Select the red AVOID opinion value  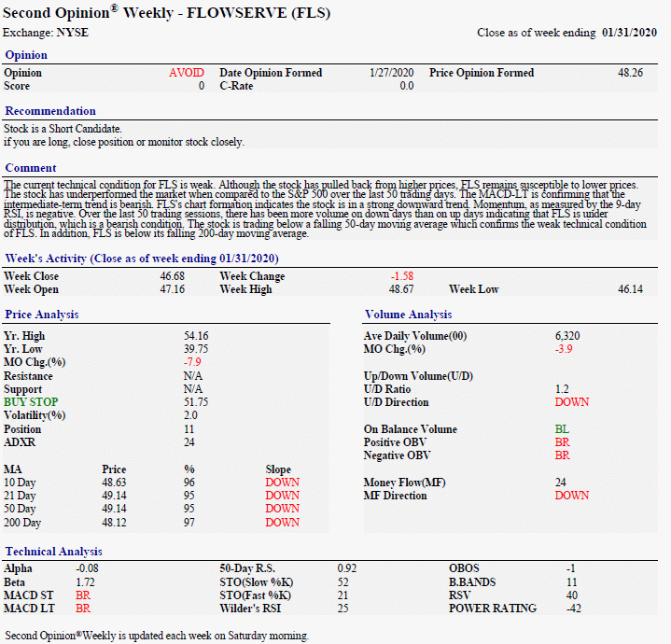click(186, 72)
